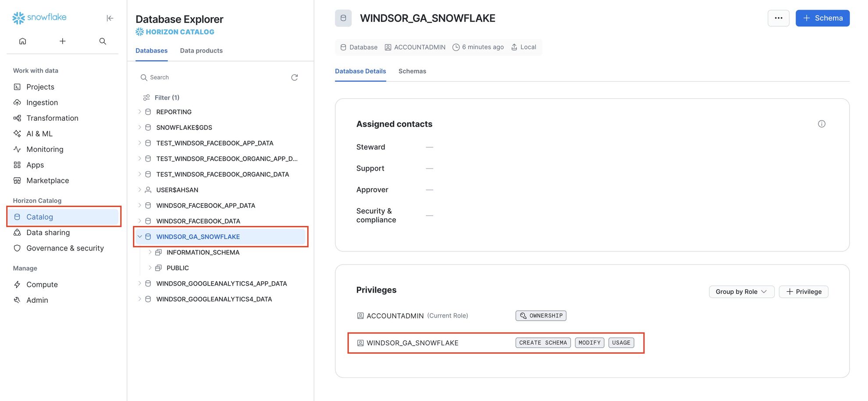Switch to the Data products tab
The width and height of the screenshot is (868, 401).
point(201,50)
